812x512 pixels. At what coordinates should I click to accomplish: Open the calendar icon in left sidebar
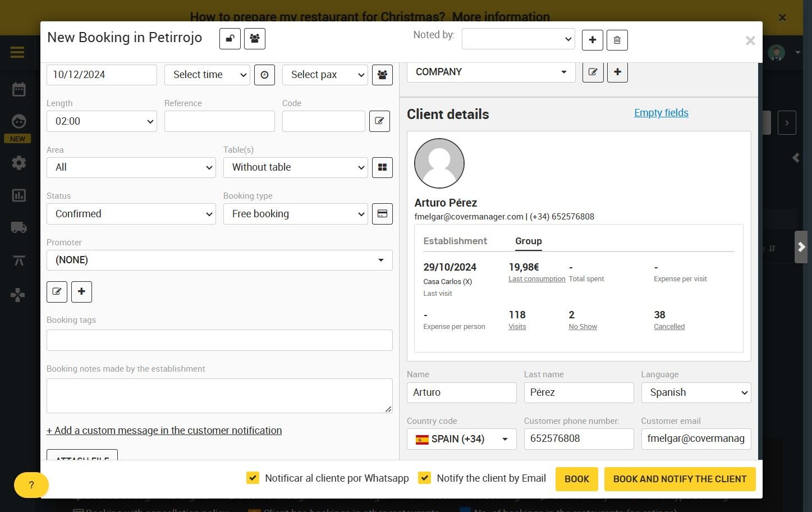[19, 89]
